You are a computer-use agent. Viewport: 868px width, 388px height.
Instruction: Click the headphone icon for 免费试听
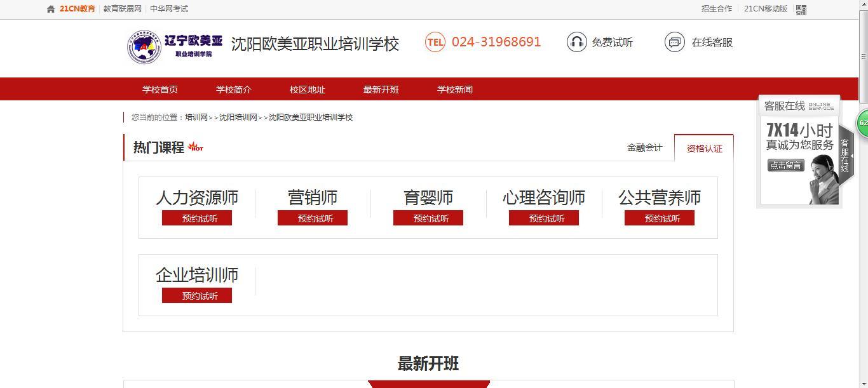tap(577, 43)
